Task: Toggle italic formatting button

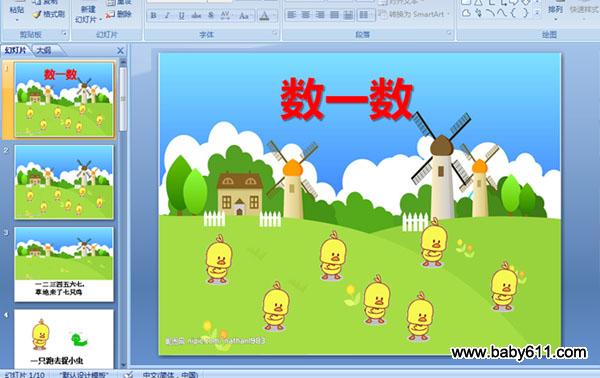Action: (167, 15)
